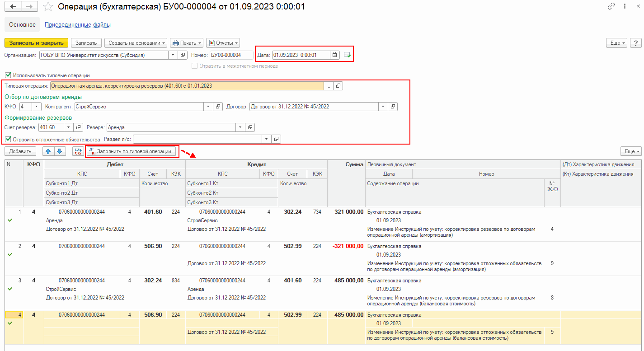644x351 pixels.
Task: Open the Присоединенные файлы link
Action: pyautogui.click(x=78, y=25)
